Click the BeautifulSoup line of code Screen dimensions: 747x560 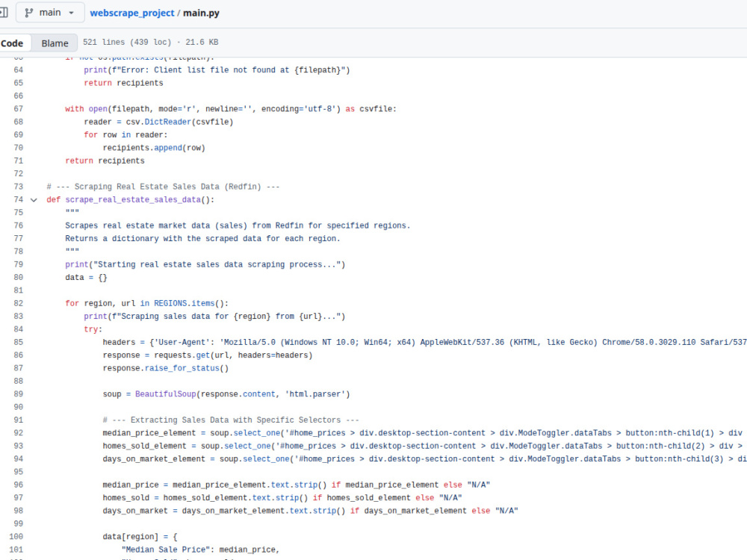(226, 394)
